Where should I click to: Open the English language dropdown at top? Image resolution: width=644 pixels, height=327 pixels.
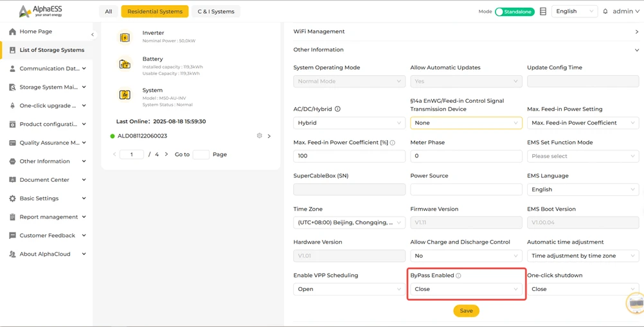pos(574,12)
